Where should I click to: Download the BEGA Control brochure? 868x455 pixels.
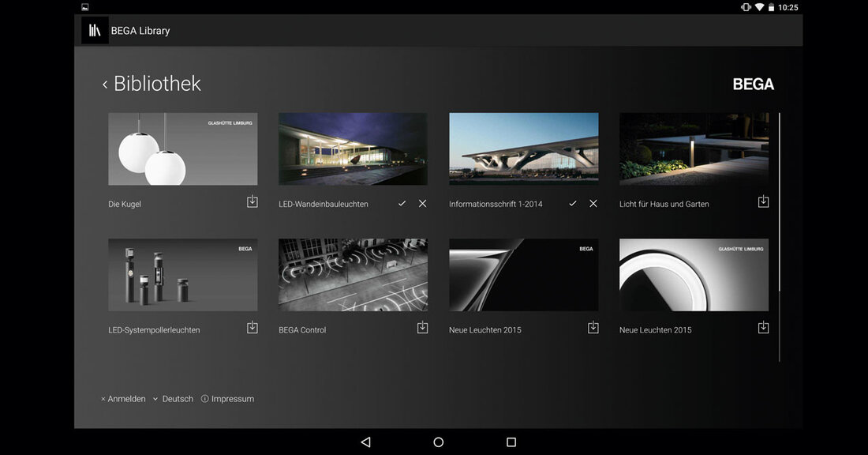[422, 328]
